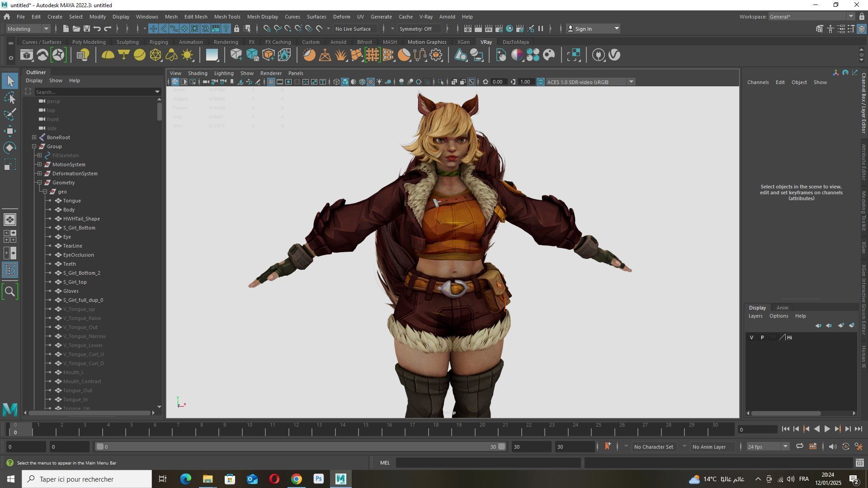Toggle the loop playback button
Image resolution: width=868 pixels, height=488 pixels.
coord(799,446)
